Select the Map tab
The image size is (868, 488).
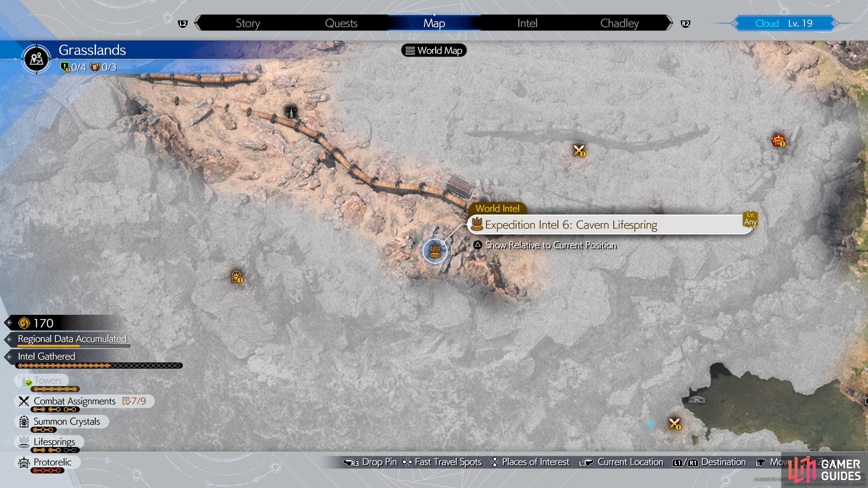click(434, 23)
